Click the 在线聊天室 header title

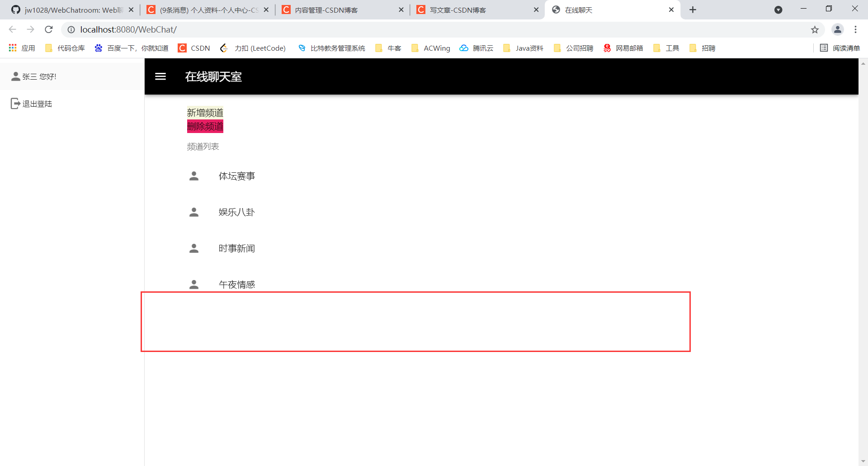point(213,77)
